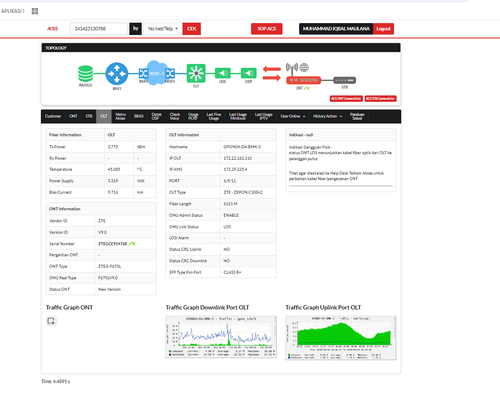Focus the internet number search field
Viewport: 500px width, 393px height.
98,29
